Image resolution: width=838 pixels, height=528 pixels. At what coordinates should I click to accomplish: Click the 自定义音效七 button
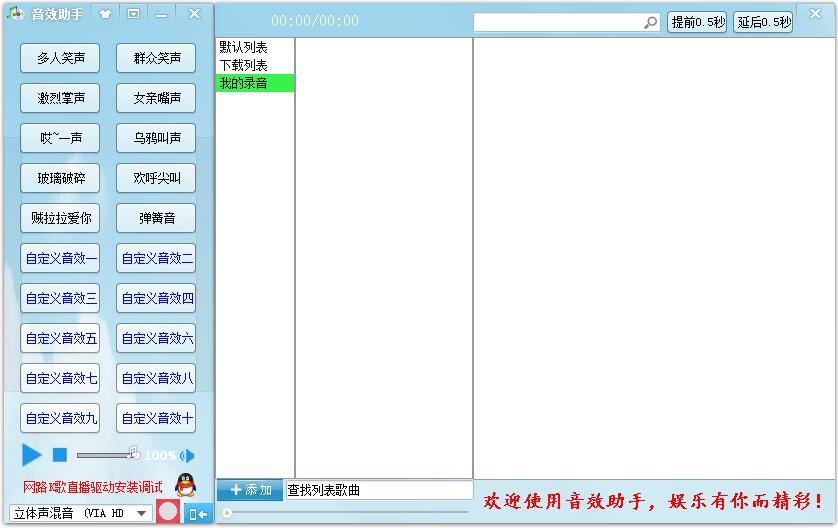[x=60, y=378]
